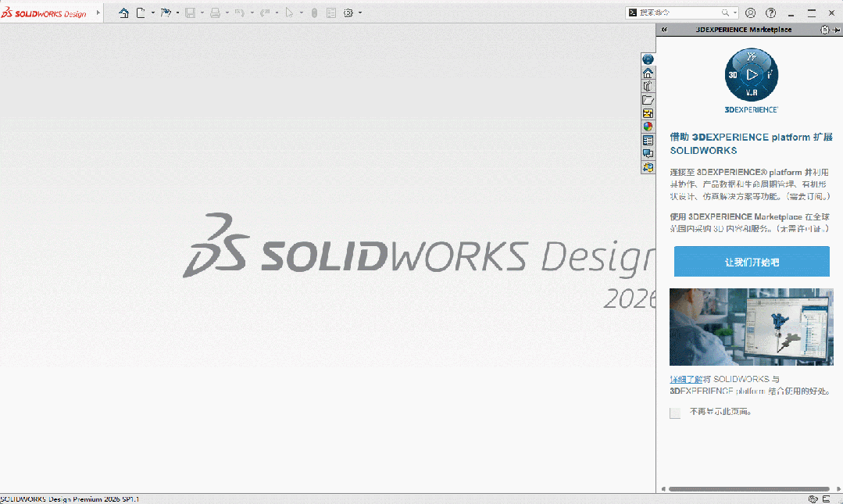Click the first status bar icon
This screenshot has height=504, width=843.
point(813,499)
